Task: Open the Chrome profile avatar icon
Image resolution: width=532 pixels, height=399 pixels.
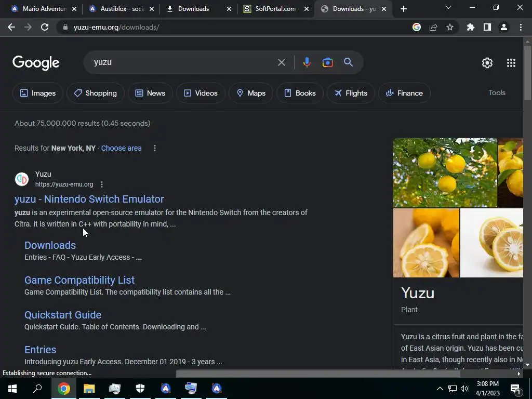Action: coord(504,27)
